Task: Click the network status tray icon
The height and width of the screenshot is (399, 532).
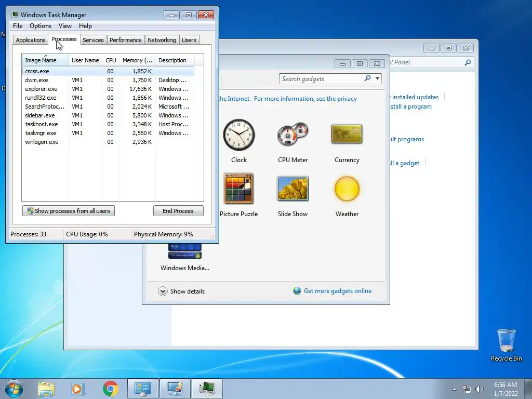Action: pyautogui.click(x=467, y=389)
